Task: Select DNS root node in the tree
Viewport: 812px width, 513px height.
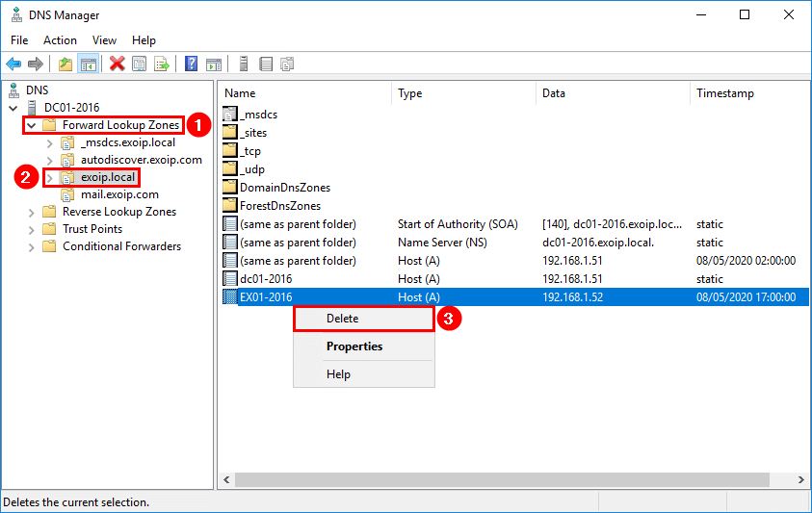Action: pyautogui.click(x=38, y=90)
